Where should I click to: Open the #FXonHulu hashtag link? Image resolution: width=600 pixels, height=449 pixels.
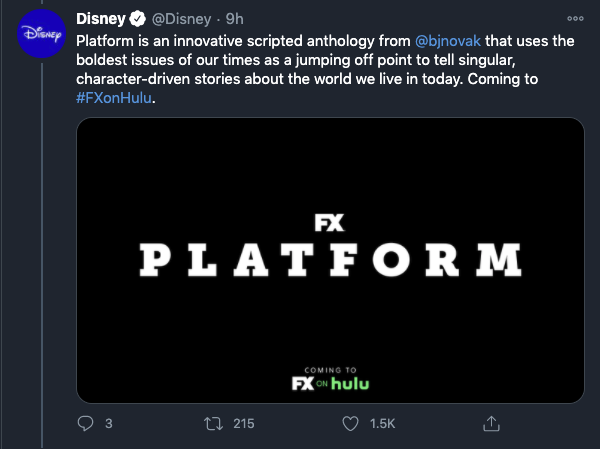pyautogui.click(x=114, y=98)
